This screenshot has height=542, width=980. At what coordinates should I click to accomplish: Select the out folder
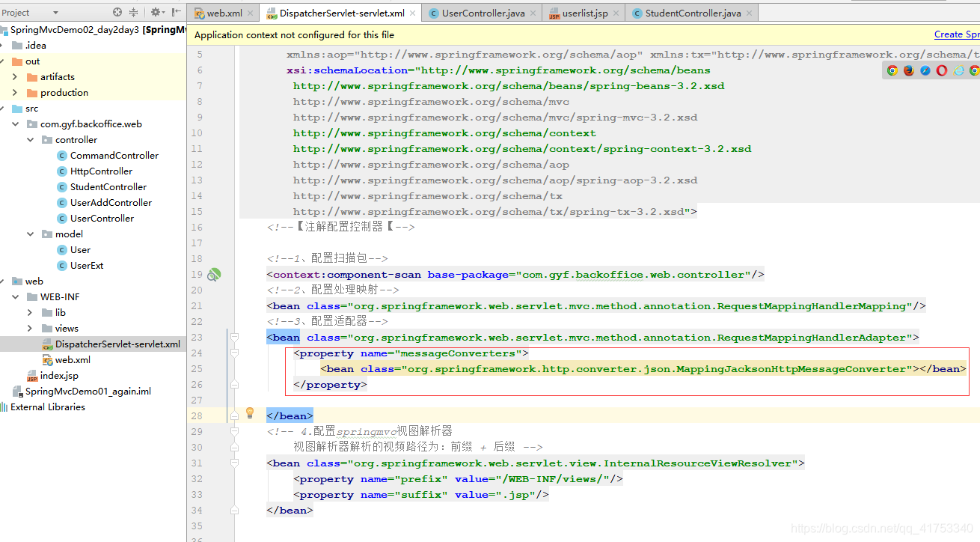[32, 61]
